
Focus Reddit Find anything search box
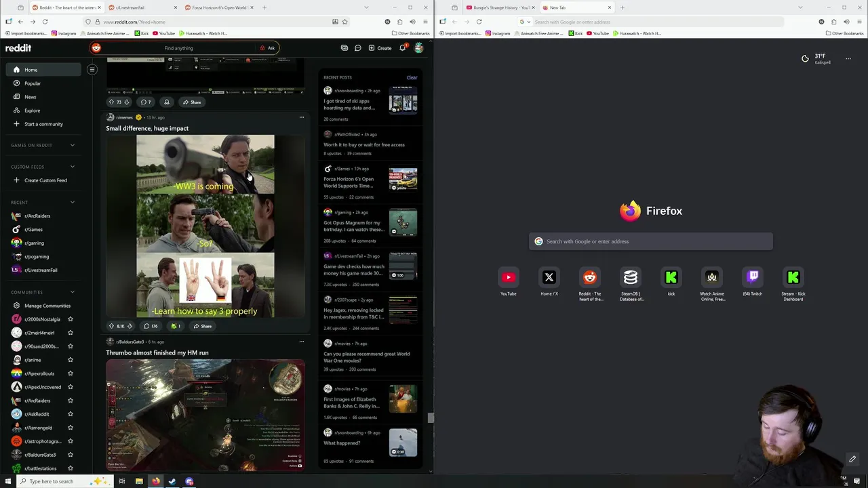point(178,48)
